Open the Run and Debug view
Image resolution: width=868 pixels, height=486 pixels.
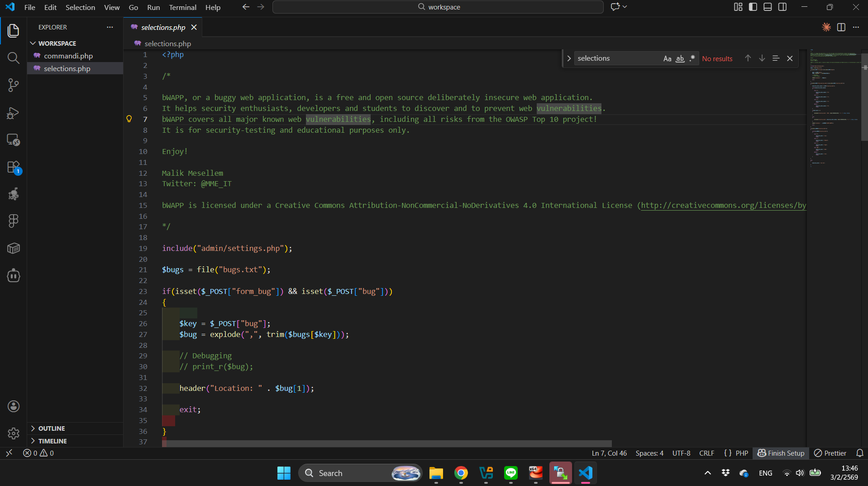tap(13, 113)
